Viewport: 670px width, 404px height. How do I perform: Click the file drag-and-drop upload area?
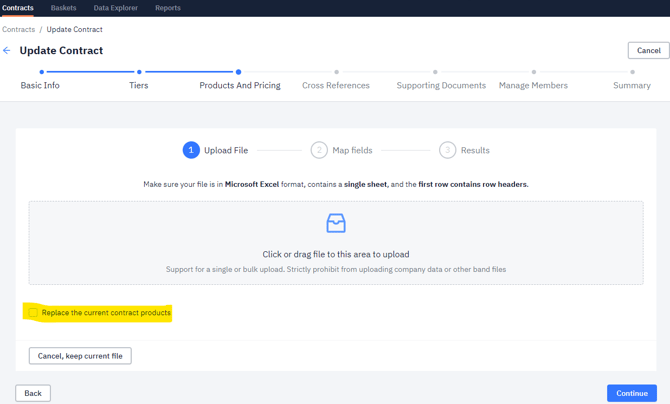click(336, 254)
